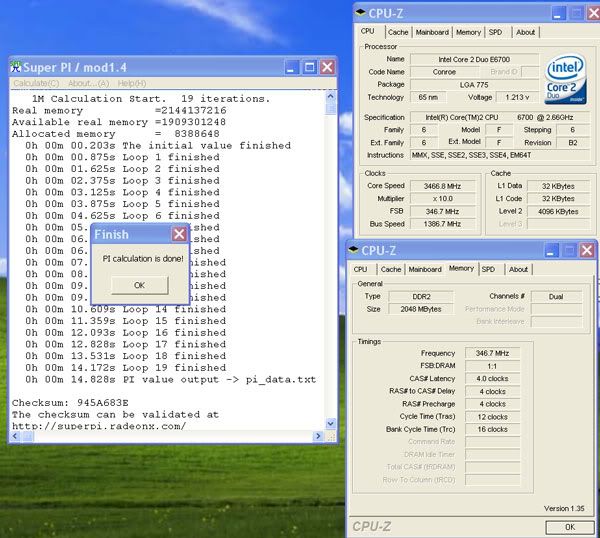
Task: Click the line 'Real memory =2144137216'
Action: (119, 111)
